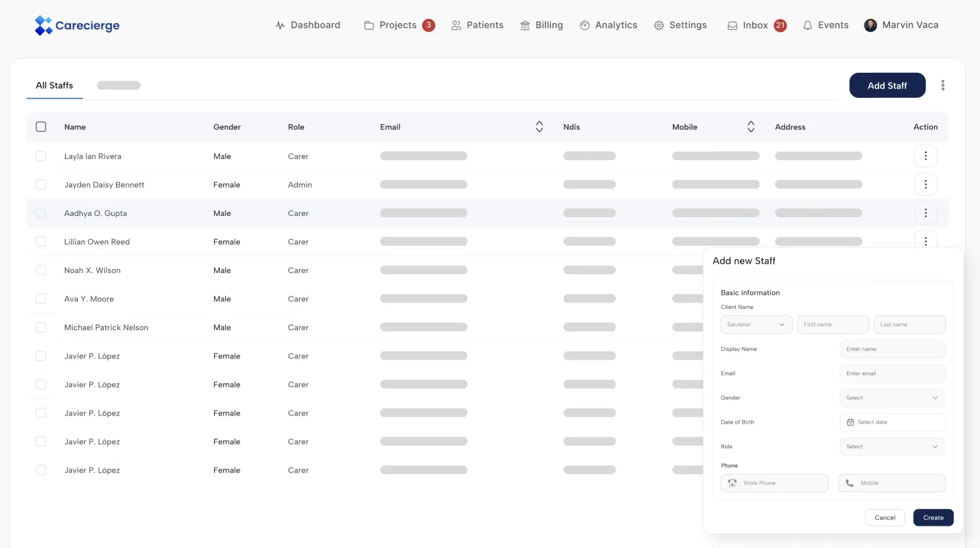The image size is (980, 548).
Task: Switch to the All Staffs tab
Action: (55, 85)
